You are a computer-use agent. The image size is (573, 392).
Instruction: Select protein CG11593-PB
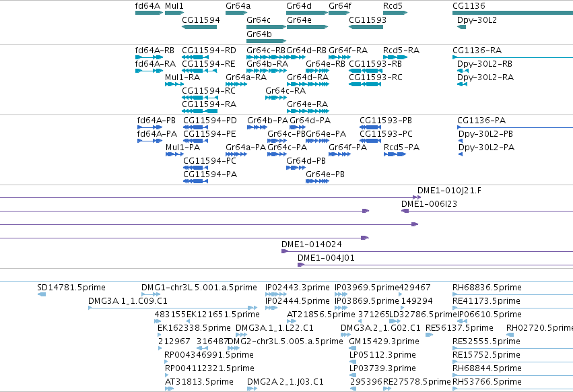click(370, 127)
